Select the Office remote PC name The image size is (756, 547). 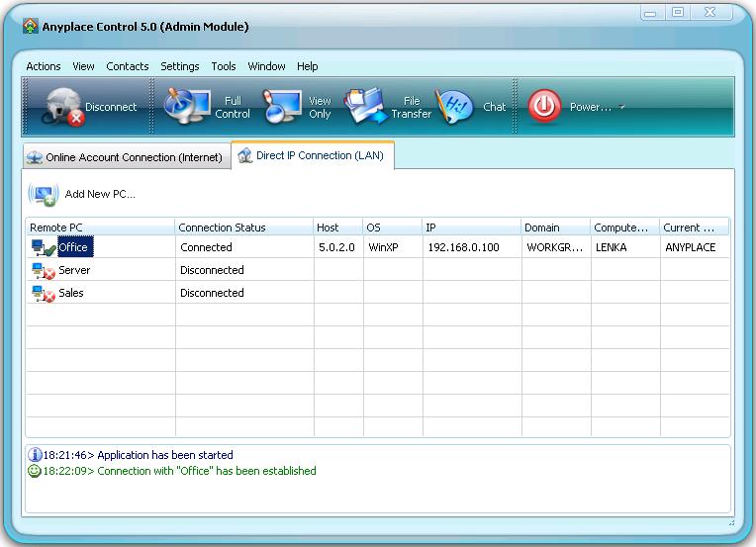[x=75, y=247]
